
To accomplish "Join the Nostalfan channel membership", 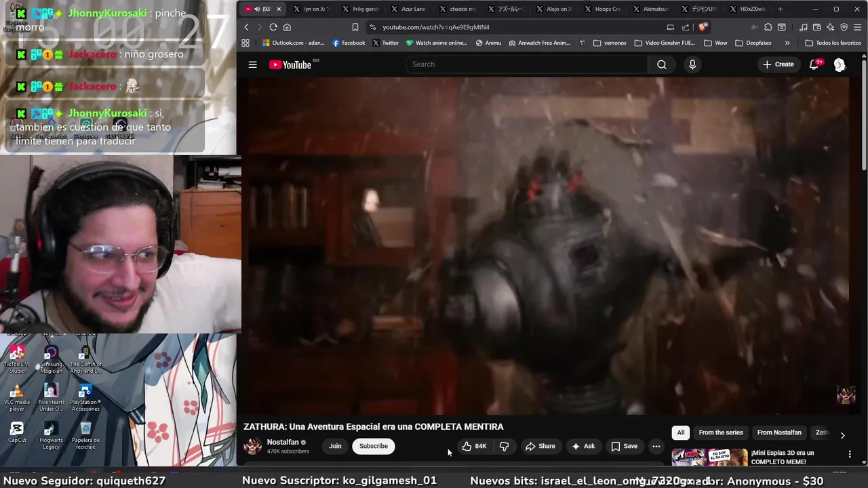I will coord(335,446).
